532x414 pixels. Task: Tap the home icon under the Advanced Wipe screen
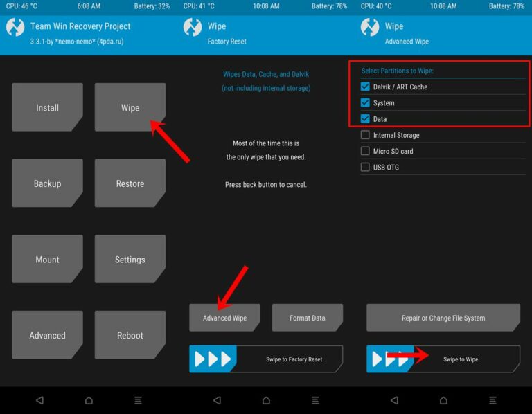coord(443,400)
